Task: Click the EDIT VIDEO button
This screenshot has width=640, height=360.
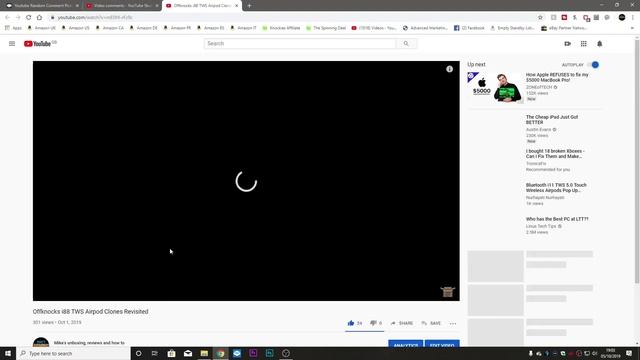Action: pos(442,343)
